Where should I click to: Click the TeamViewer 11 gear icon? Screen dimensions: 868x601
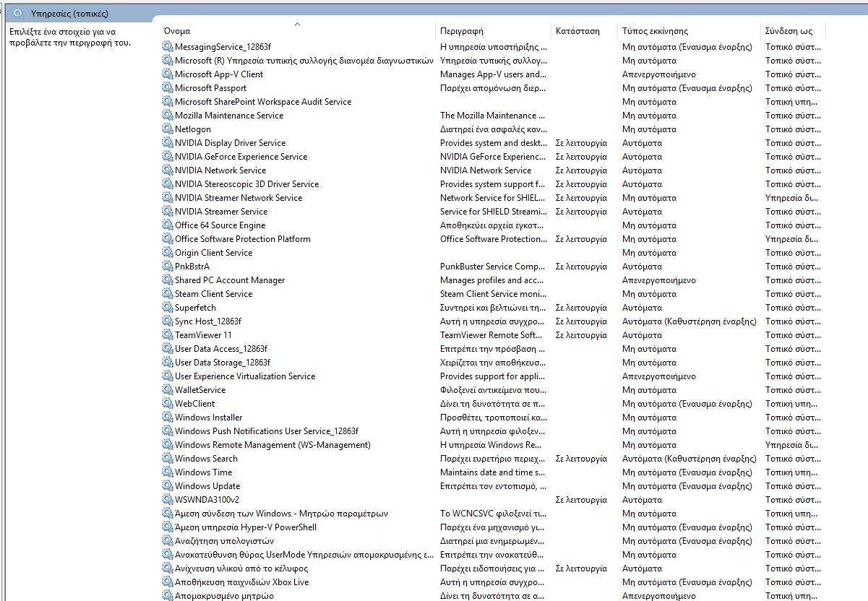click(x=168, y=335)
